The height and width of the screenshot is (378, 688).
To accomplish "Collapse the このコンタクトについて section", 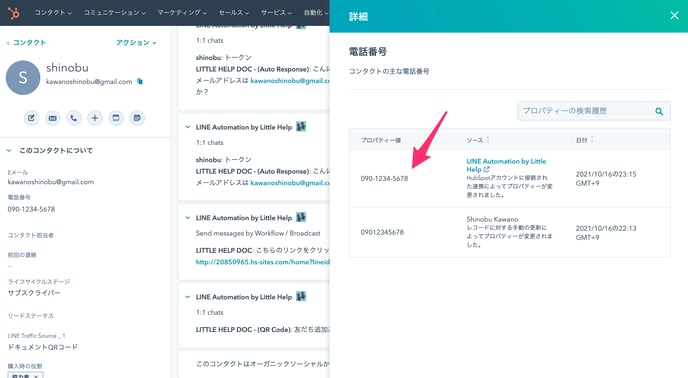I will click(x=9, y=151).
